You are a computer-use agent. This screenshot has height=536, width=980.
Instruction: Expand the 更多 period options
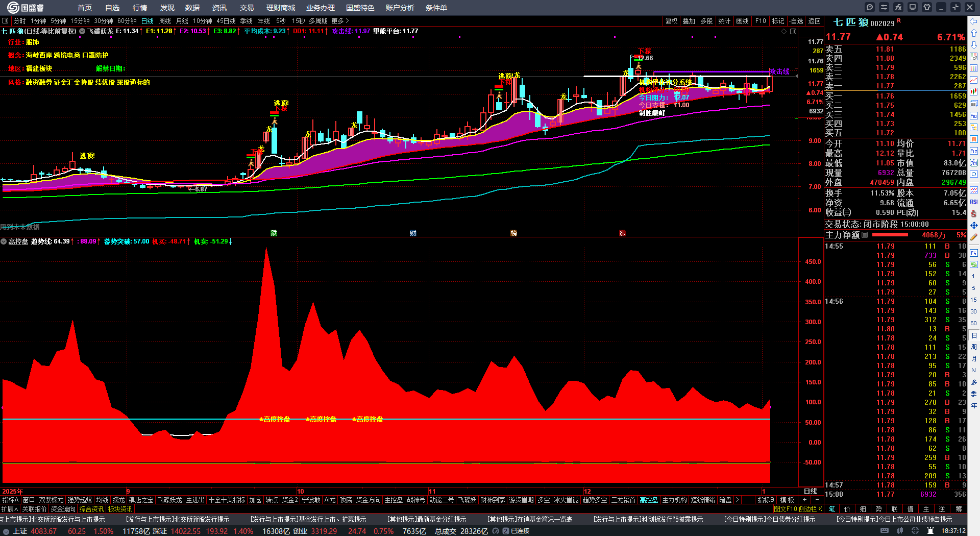(x=340, y=21)
